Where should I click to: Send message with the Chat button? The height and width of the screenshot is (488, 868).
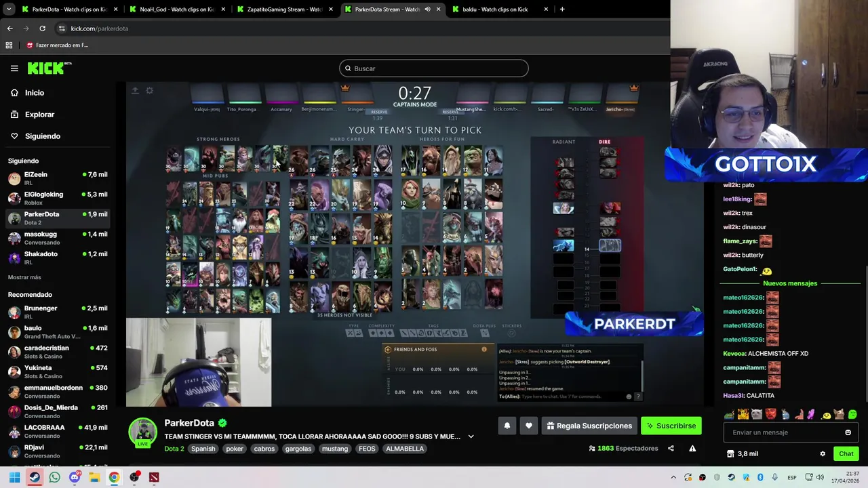click(x=846, y=453)
